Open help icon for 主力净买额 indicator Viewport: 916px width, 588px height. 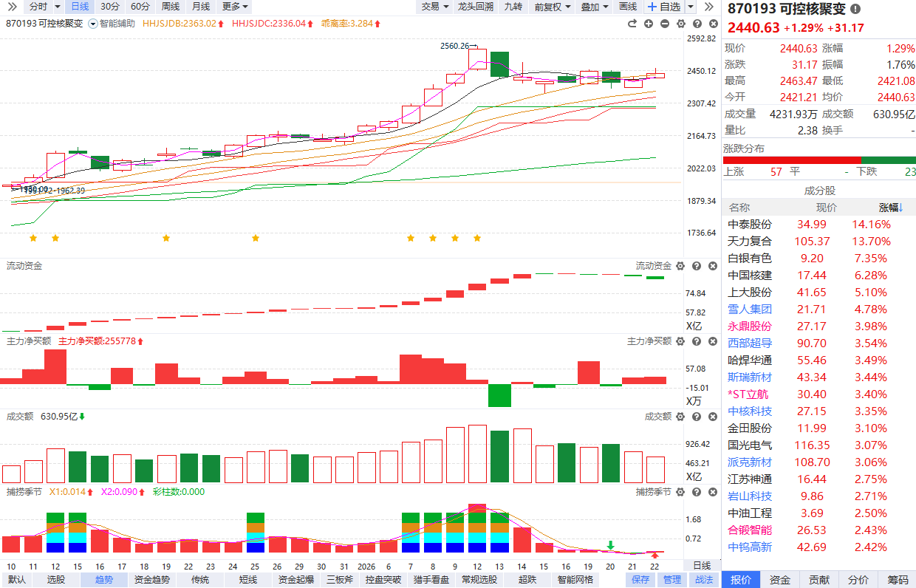[697, 341]
